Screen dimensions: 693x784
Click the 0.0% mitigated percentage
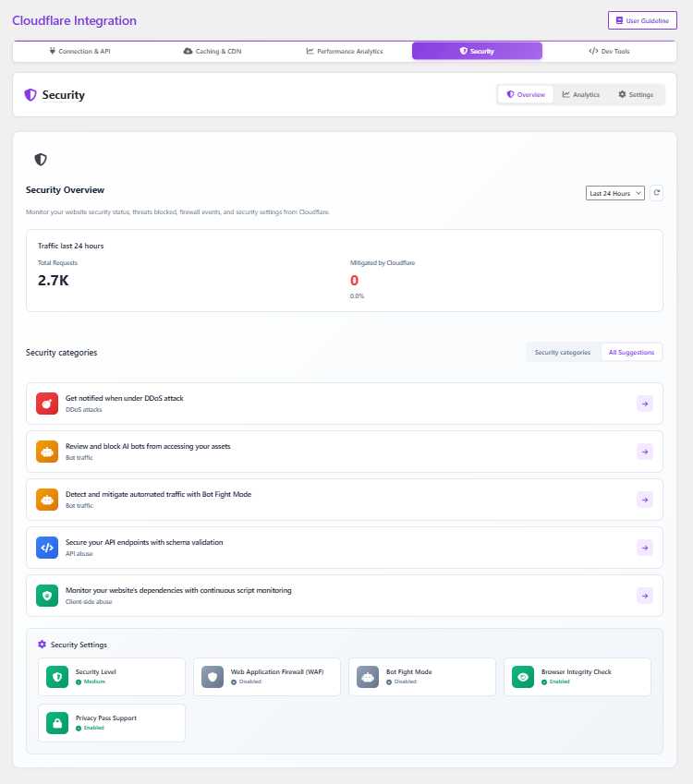click(x=358, y=296)
